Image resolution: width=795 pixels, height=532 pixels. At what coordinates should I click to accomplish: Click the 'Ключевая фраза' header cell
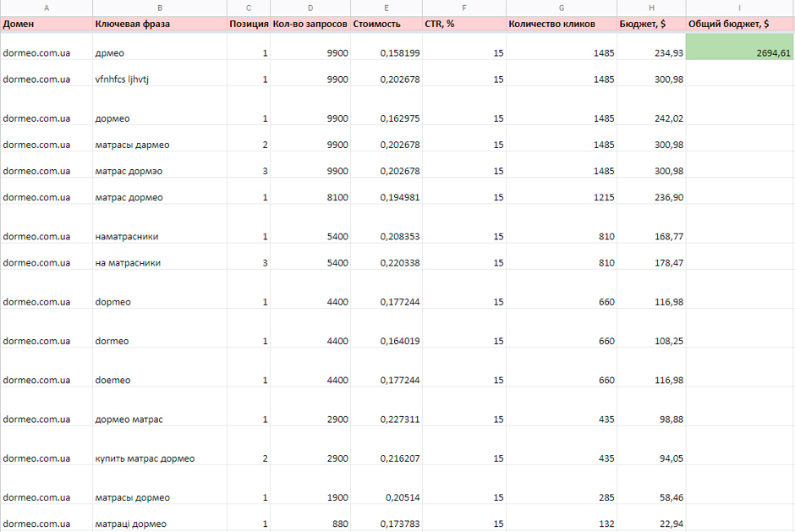coord(160,24)
